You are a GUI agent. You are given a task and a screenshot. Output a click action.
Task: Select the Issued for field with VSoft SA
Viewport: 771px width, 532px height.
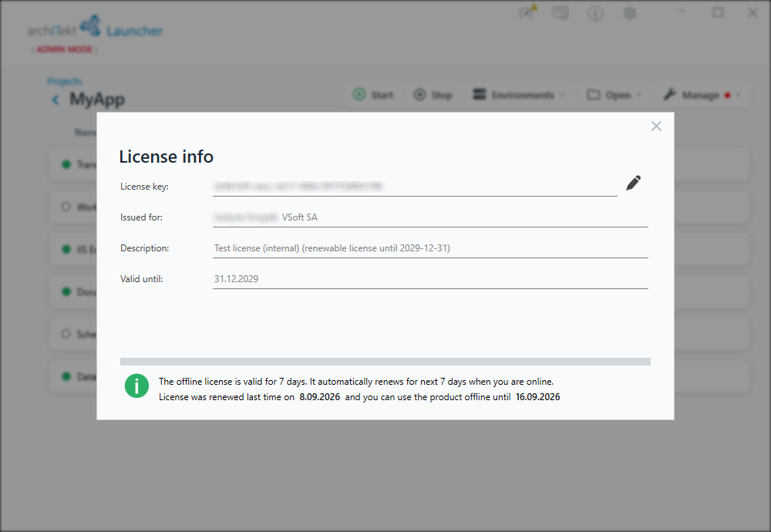pyautogui.click(x=430, y=217)
